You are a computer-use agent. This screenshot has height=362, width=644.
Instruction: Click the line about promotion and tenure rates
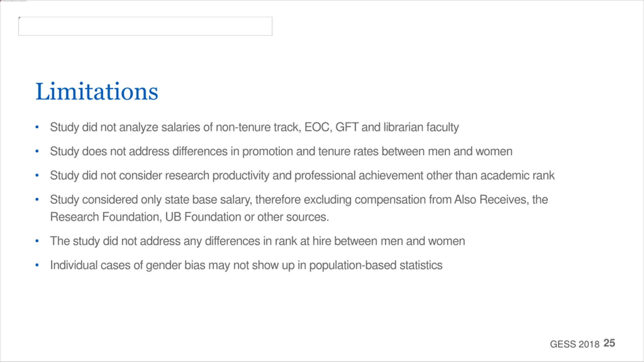click(x=281, y=151)
